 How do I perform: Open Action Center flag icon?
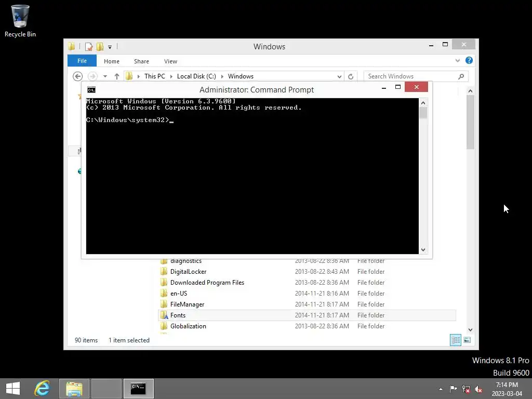(453, 389)
